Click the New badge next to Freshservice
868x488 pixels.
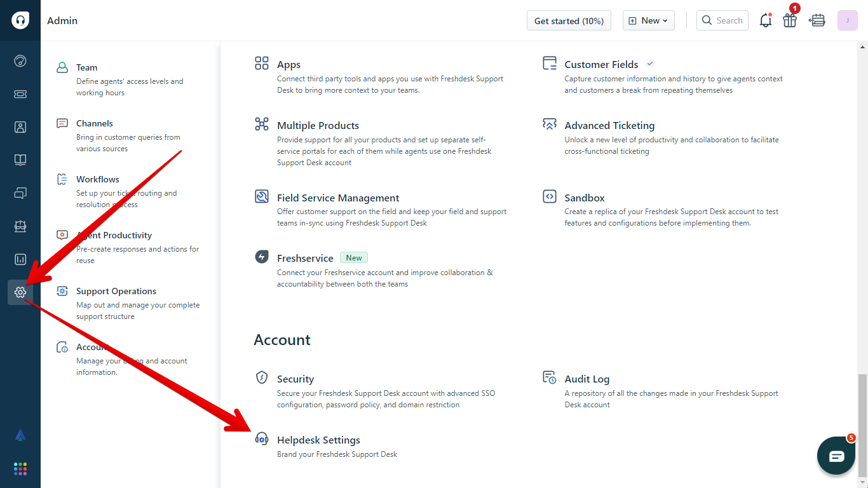pyautogui.click(x=354, y=258)
